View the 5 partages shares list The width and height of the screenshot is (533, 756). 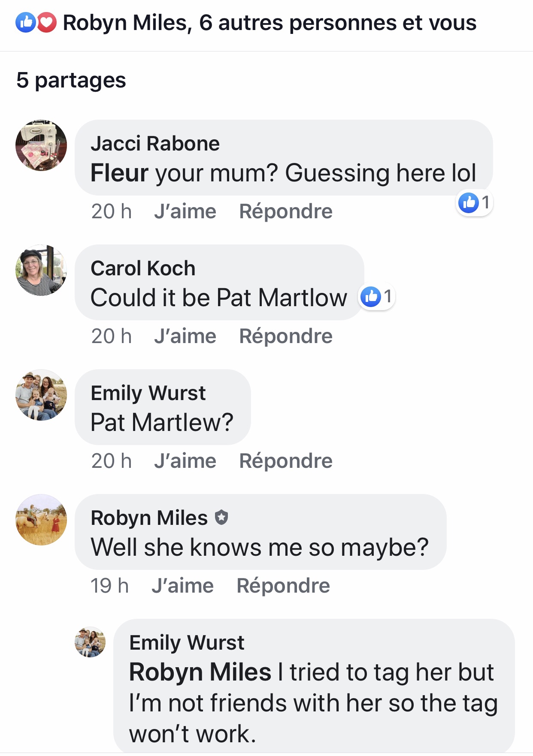[x=71, y=80]
